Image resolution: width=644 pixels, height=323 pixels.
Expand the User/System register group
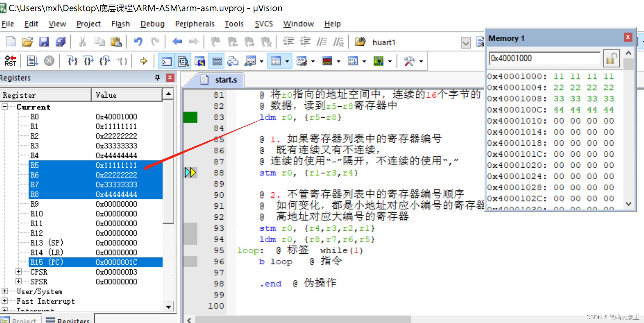coord(5,291)
